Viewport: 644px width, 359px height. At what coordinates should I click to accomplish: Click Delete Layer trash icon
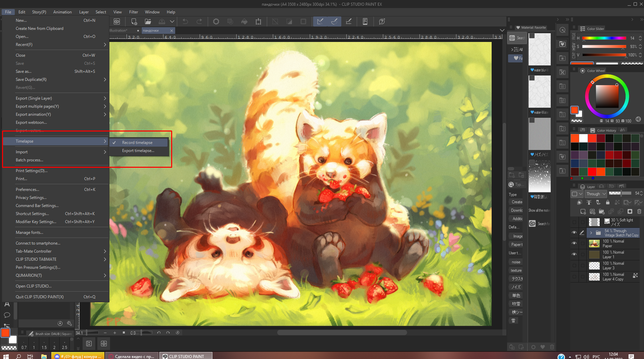[639, 211]
